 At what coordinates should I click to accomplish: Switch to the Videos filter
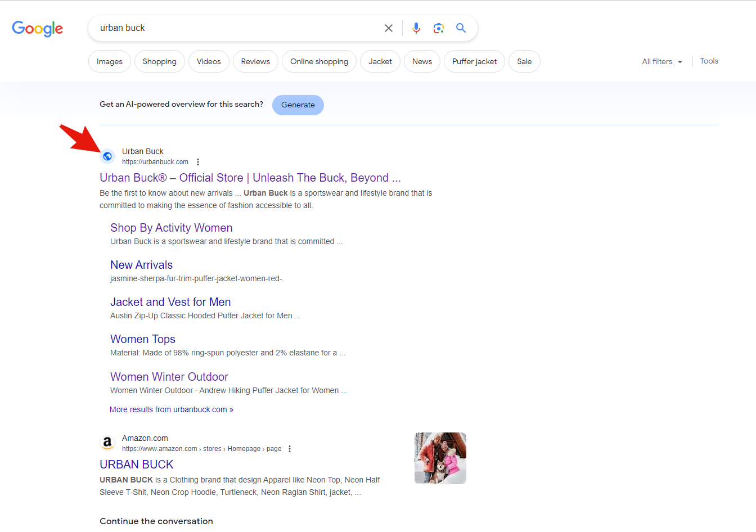(209, 61)
